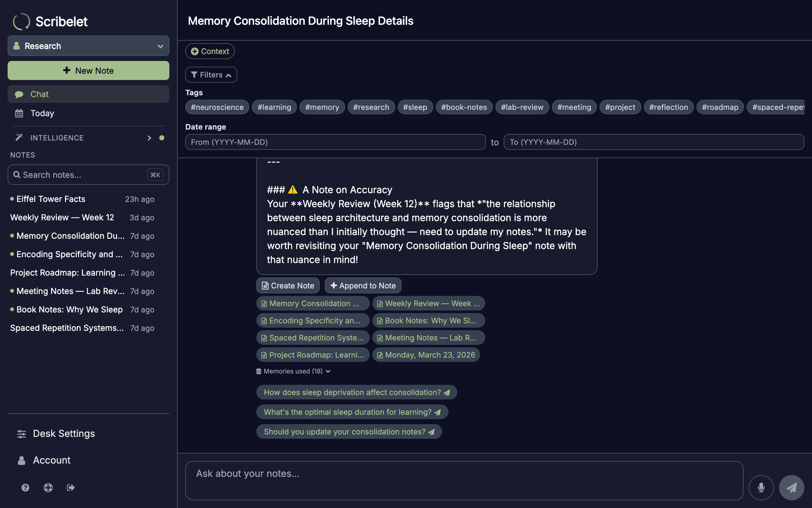812x508 pixels.
Task: Open the help question mark icon
Action: [x=25, y=487]
